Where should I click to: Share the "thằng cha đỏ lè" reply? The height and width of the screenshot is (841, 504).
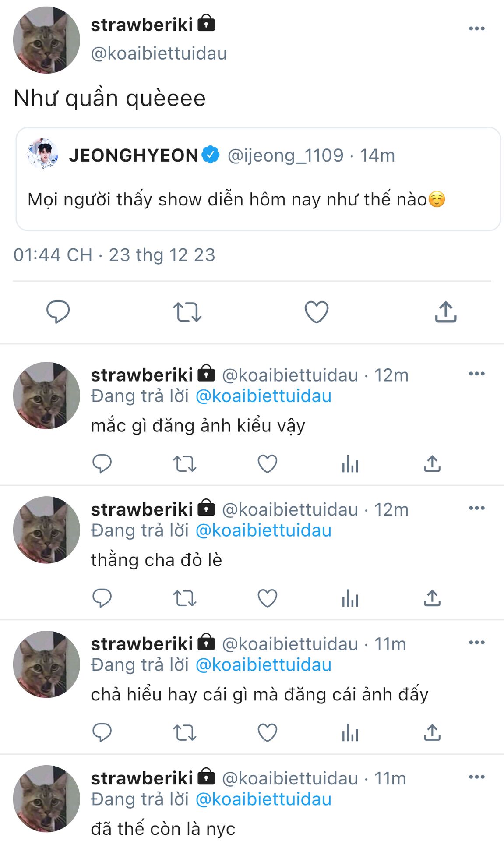point(432,598)
